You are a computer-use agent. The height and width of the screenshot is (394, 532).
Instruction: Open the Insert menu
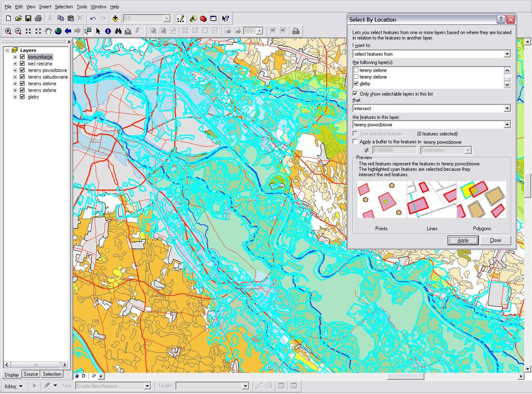click(45, 7)
